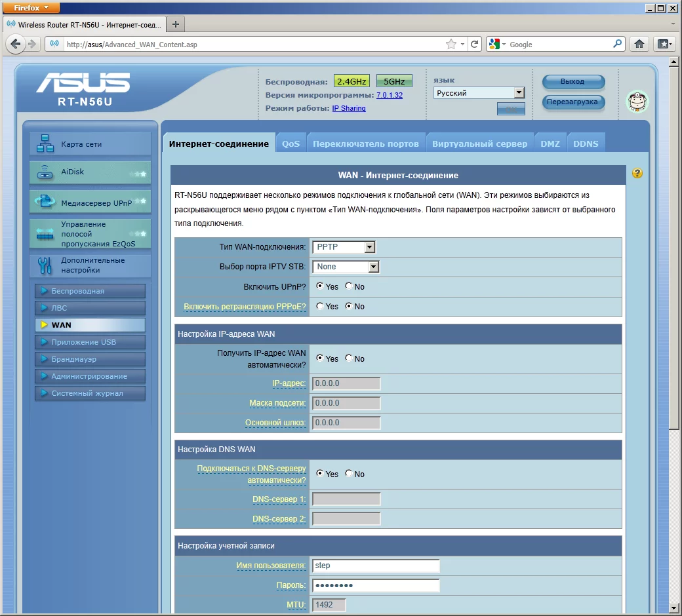Open the Системный журнал menu item

click(90, 393)
